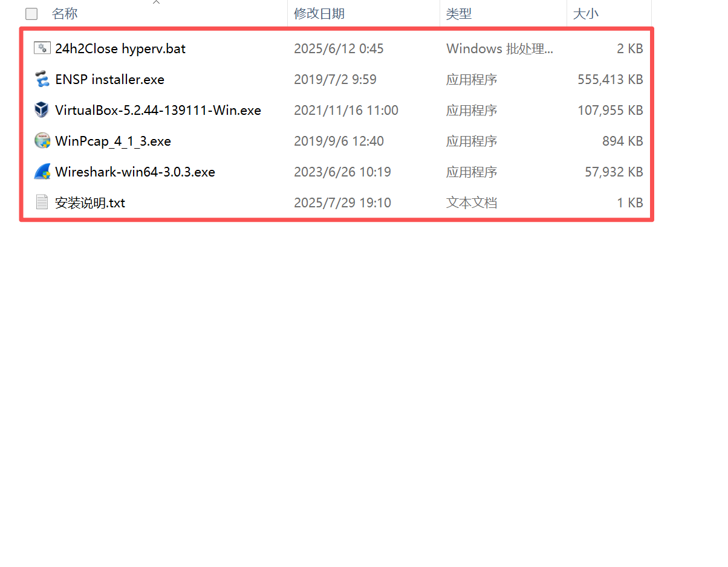This screenshot has height=567, width=728.
Task: Click the VirtualBox cube icon
Action: click(x=41, y=110)
